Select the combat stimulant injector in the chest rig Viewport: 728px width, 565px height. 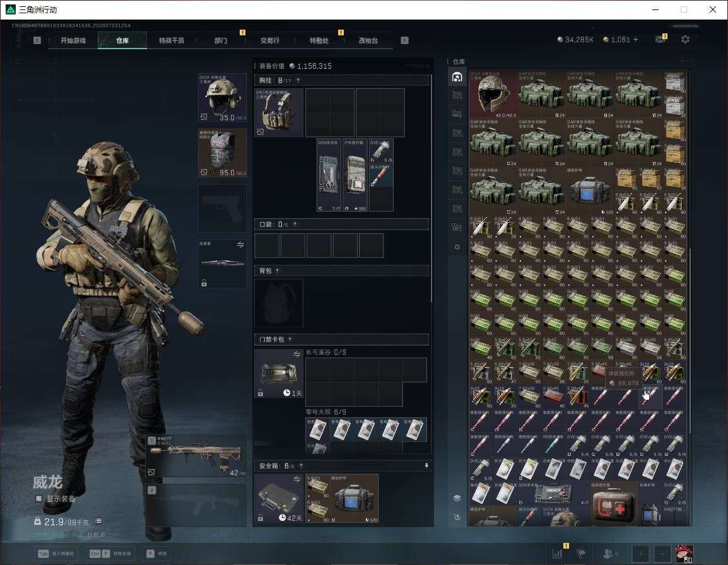[x=381, y=175]
